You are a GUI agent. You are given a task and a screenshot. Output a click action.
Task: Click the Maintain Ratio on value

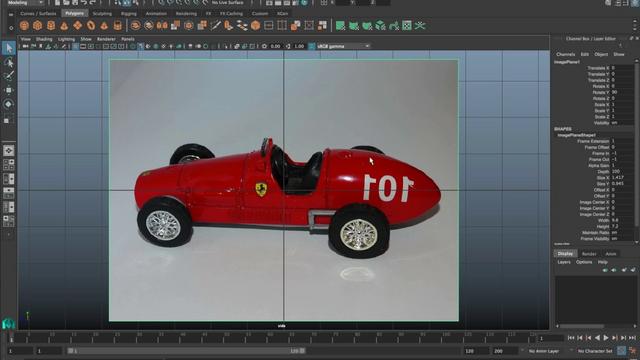pyautogui.click(x=622, y=233)
